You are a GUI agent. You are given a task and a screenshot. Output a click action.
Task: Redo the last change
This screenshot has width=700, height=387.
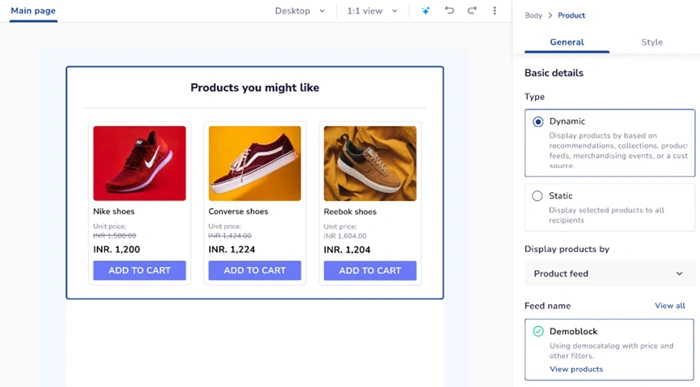coord(472,10)
